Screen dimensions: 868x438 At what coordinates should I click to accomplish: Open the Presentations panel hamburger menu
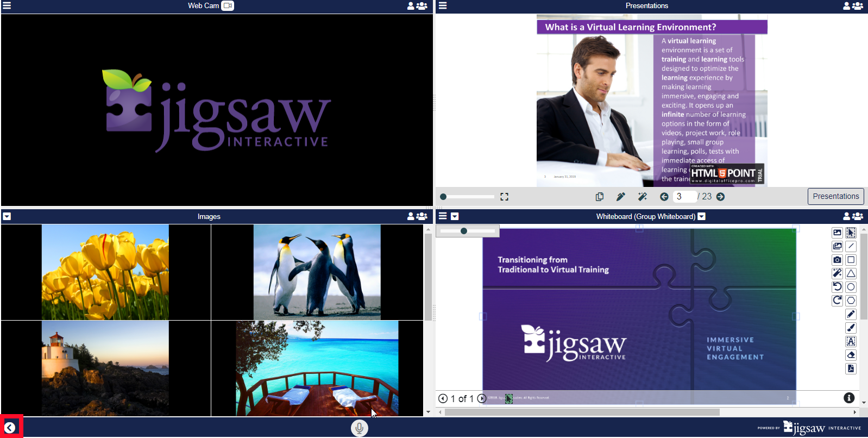(x=443, y=6)
